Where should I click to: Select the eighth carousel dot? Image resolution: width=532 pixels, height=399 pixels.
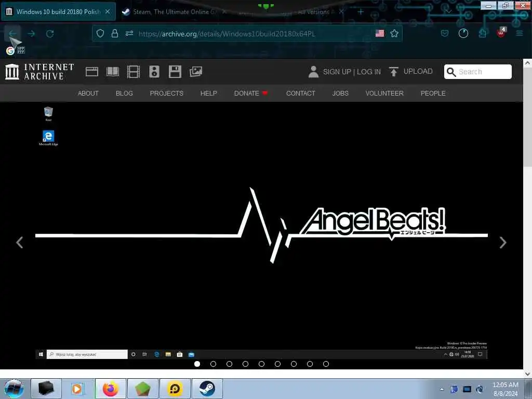(x=310, y=364)
